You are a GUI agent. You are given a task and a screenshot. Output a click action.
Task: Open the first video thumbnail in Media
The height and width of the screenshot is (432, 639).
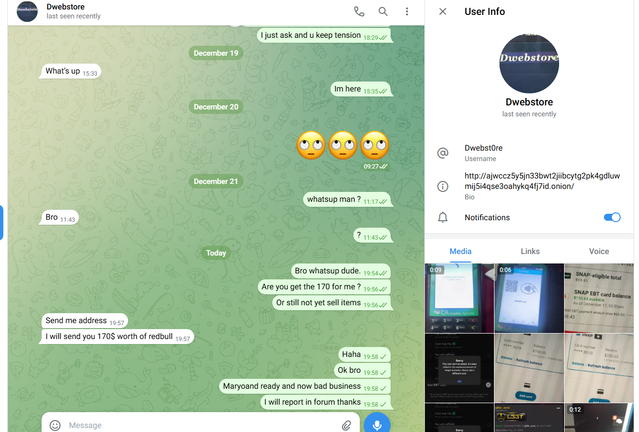coord(459,297)
